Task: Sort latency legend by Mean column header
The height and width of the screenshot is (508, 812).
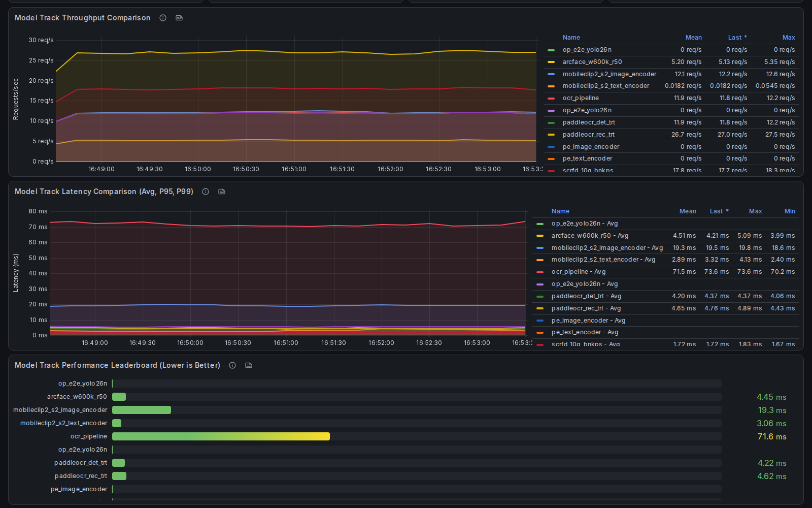Action: pos(688,211)
